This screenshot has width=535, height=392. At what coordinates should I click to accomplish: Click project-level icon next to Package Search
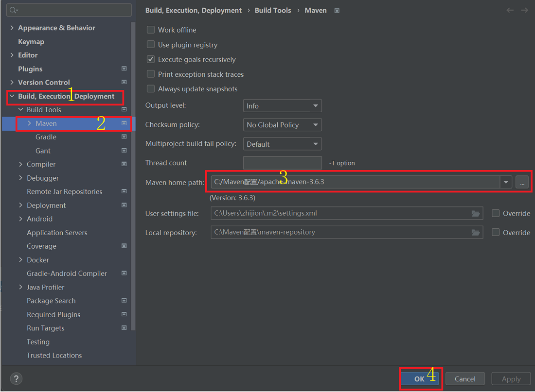[x=124, y=300]
